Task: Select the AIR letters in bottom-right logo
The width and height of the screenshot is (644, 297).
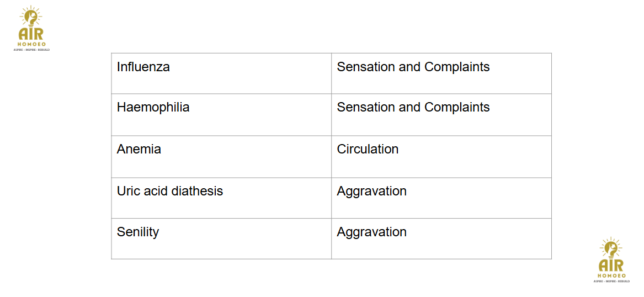Action: coord(611,266)
